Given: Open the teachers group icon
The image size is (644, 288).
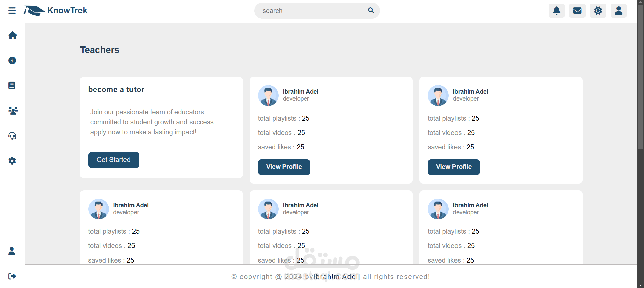Looking at the screenshot, I should (x=13, y=111).
